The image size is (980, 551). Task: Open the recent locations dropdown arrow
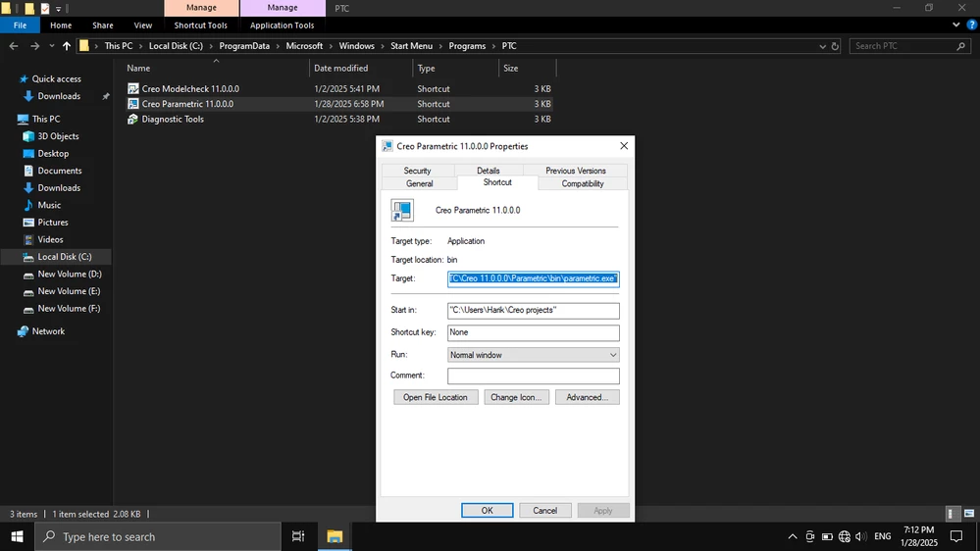(x=52, y=46)
